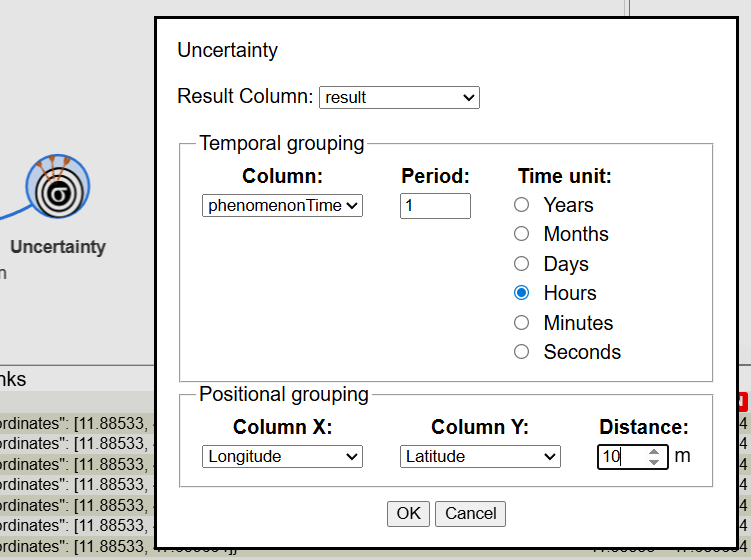Switch time unit to Minutes
Viewport: 751px width, 560px height.
point(521,323)
